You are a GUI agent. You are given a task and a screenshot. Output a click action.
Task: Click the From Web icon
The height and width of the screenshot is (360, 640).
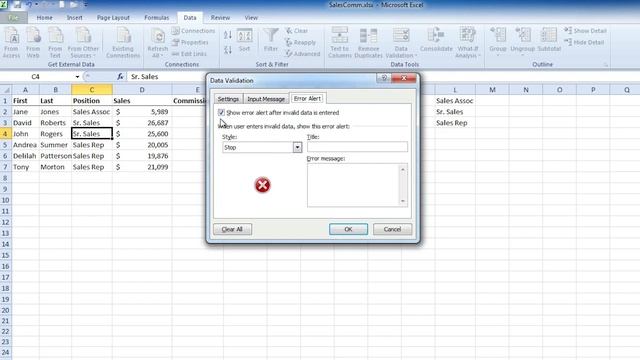tap(33, 42)
